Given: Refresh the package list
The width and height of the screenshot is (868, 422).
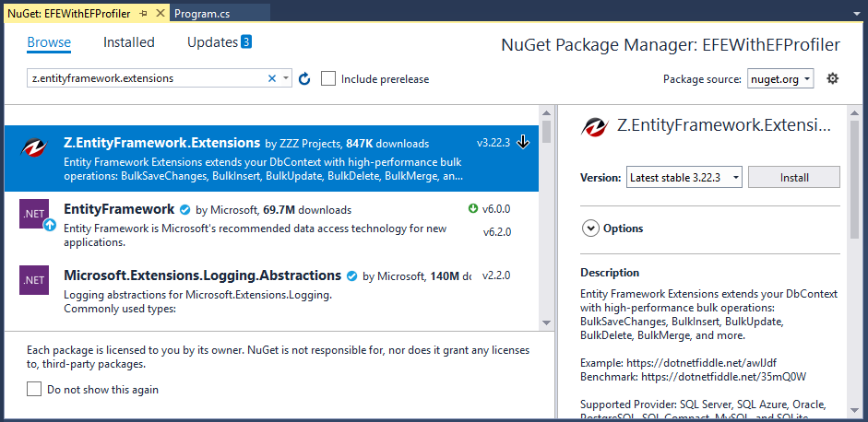Looking at the screenshot, I should 303,79.
